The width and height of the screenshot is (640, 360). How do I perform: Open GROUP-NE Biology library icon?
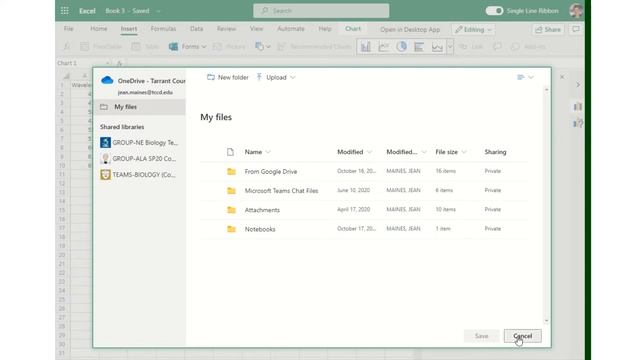(x=105, y=142)
